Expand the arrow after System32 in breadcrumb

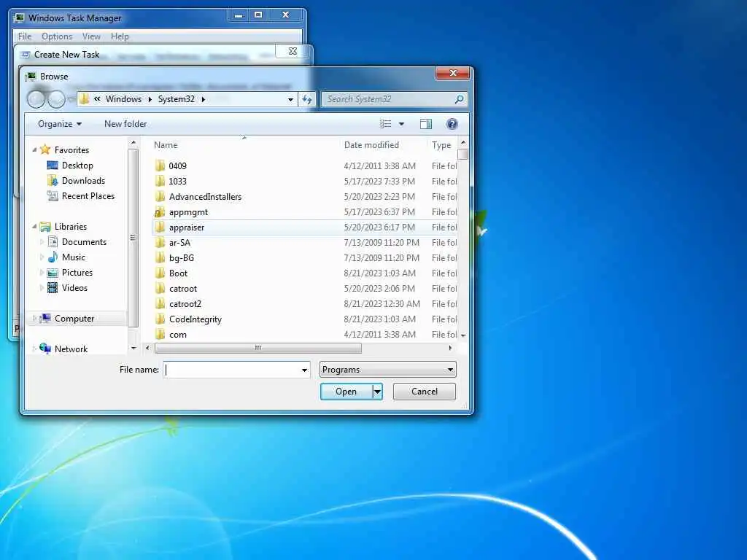pyautogui.click(x=204, y=99)
